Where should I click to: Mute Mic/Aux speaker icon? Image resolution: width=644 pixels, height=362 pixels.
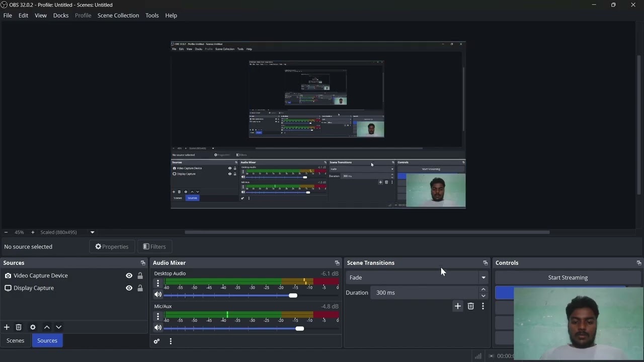[158, 328]
